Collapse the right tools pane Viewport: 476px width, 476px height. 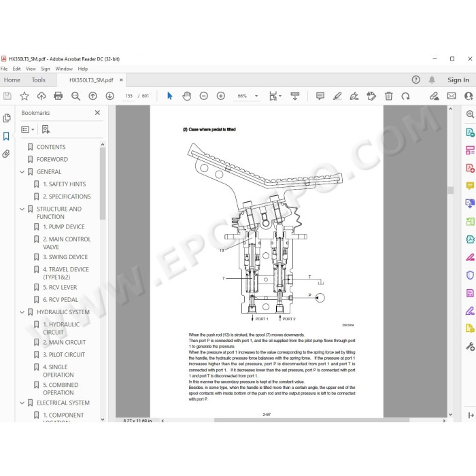point(471,415)
